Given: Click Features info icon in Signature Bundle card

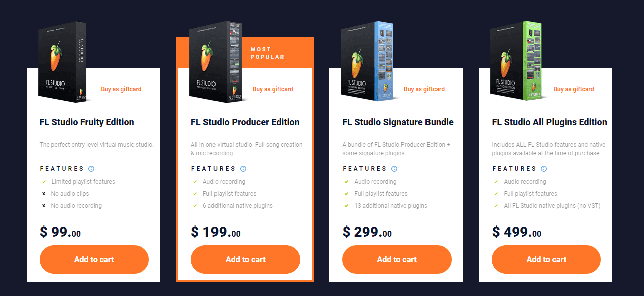Looking at the screenshot, I should pyautogui.click(x=394, y=169).
